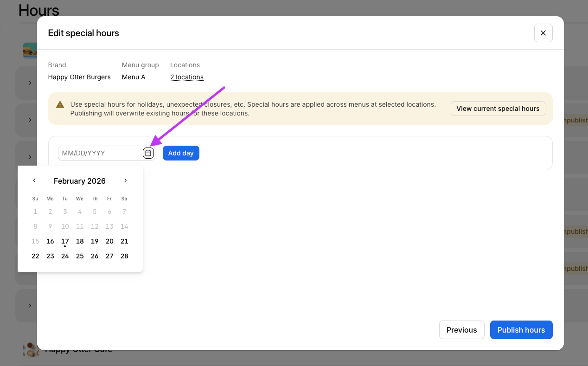The image size is (588, 366).
Task: Open View current special hours
Action: (x=498, y=109)
